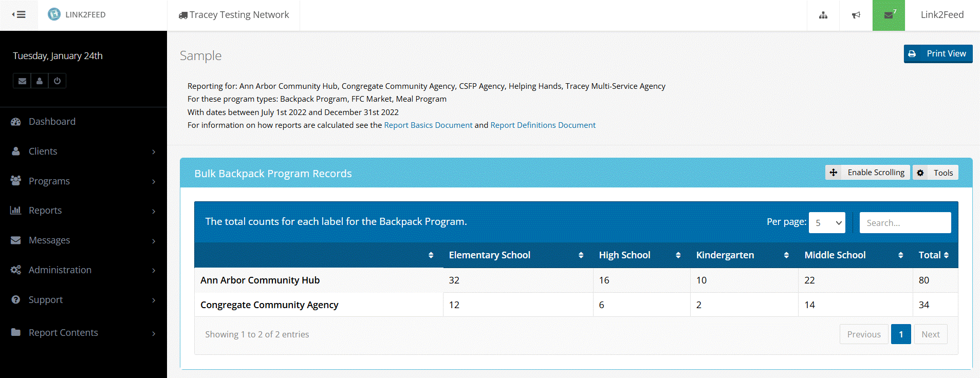Click the Previous pagination button
Image resolution: width=980 pixels, height=378 pixels.
click(864, 334)
